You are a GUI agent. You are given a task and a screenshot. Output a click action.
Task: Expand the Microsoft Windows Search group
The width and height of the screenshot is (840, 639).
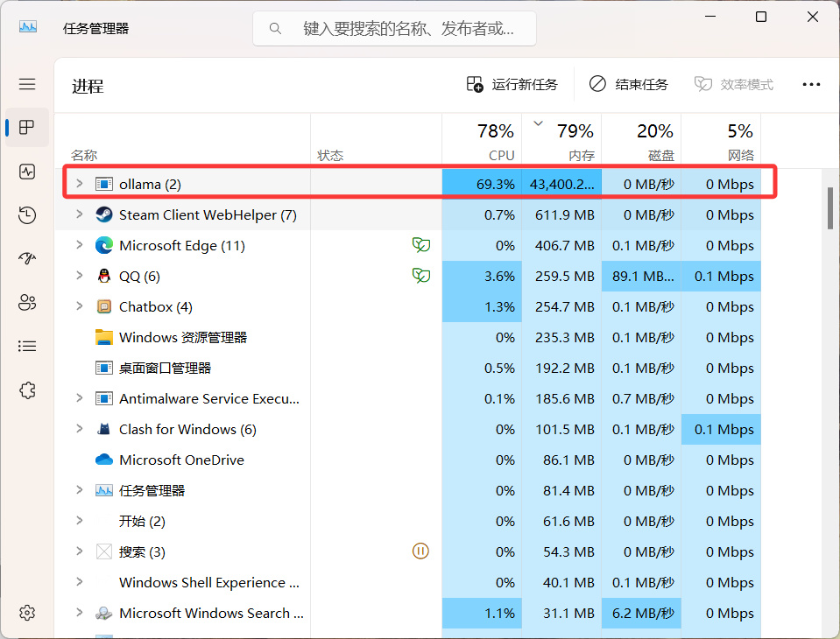point(80,612)
